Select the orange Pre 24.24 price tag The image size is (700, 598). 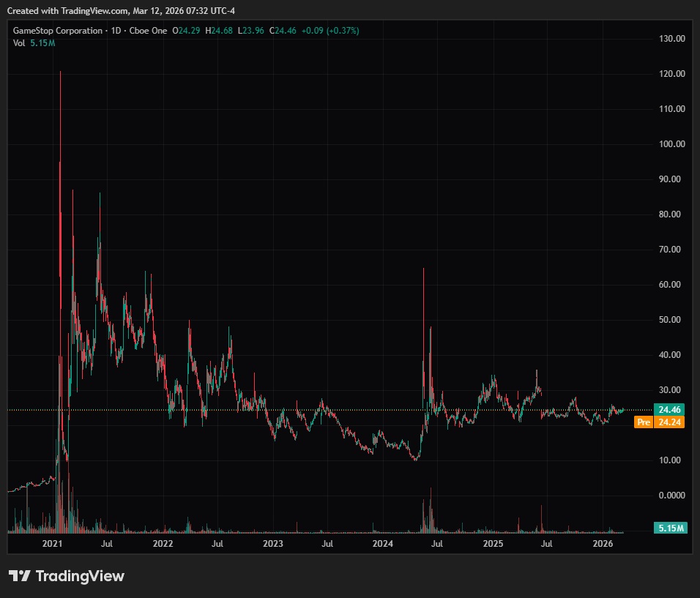pyautogui.click(x=660, y=422)
